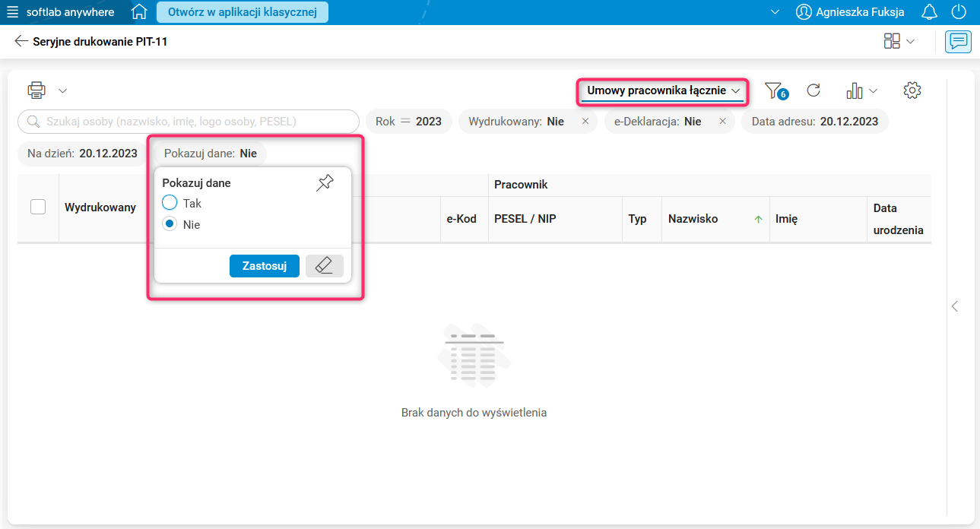Open notifications bell icon

coord(929,12)
